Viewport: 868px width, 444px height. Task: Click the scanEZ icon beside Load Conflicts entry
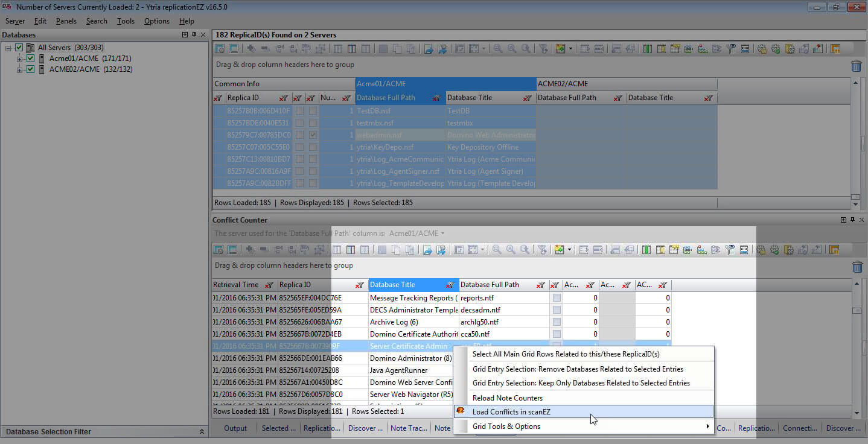461,411
